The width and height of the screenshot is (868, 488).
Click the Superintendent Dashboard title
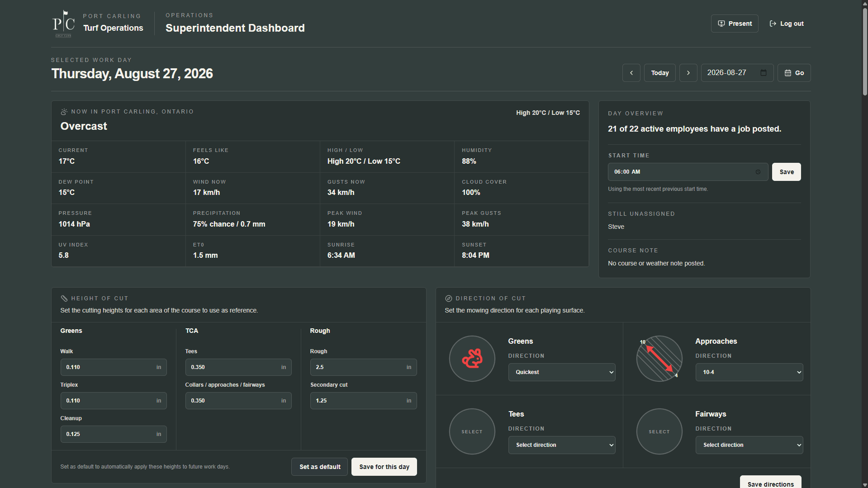point(235,28)
